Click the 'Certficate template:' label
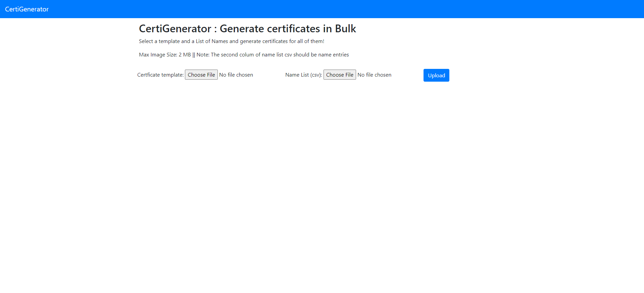Image resolution: width=644 pixels, height=293 pixels. click(160, 75)
